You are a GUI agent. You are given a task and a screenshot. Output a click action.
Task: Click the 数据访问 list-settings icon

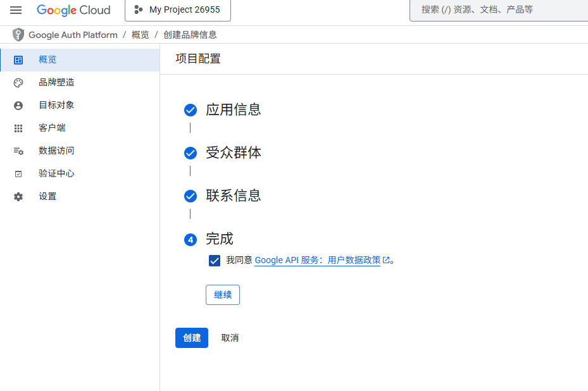(x=18, y=151)
